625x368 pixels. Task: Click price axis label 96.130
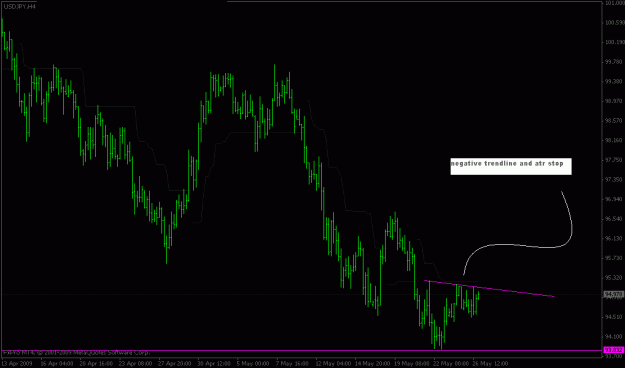614,238
